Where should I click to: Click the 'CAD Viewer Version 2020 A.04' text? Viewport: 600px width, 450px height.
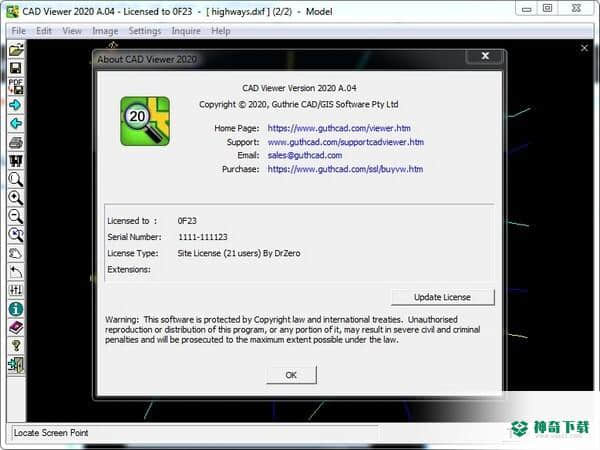(299, 88)
